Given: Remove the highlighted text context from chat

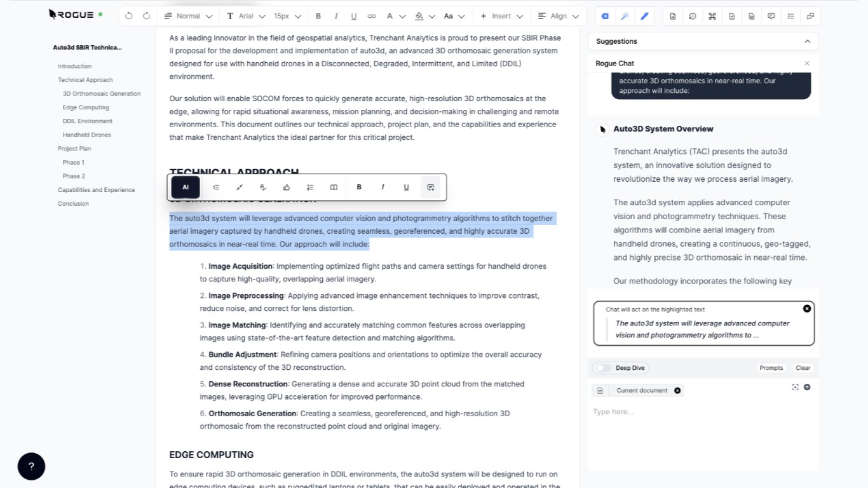Looking at the screenshot, I should tap(807, 309).
